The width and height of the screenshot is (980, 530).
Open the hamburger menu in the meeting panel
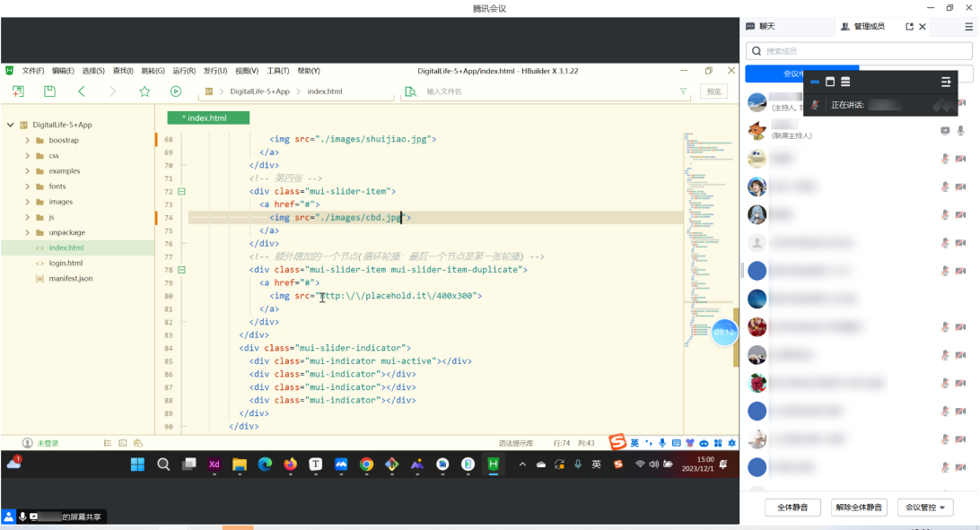(x=968, y=26)
